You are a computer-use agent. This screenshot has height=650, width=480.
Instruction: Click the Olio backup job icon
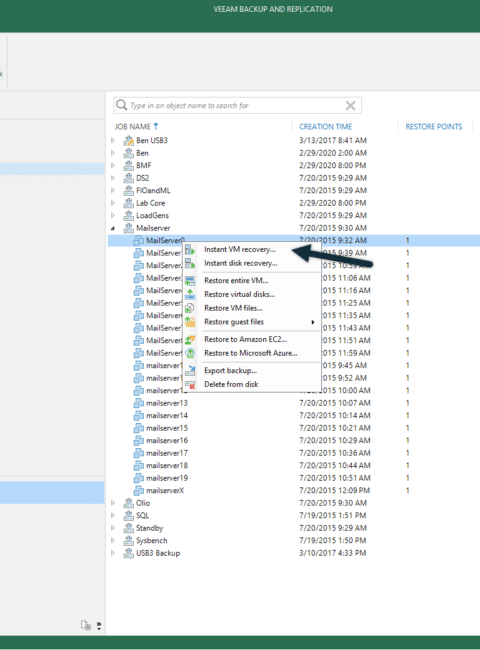tap(128, 503)
